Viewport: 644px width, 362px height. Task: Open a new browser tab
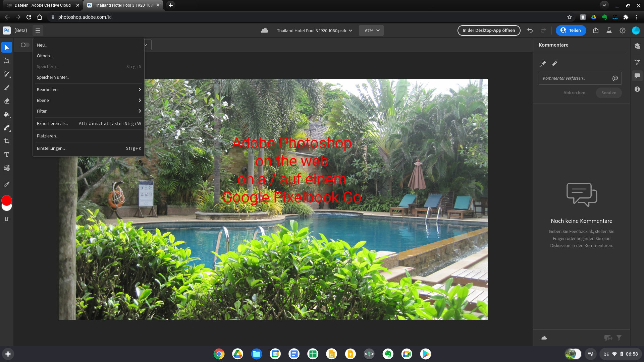[171, 5]
